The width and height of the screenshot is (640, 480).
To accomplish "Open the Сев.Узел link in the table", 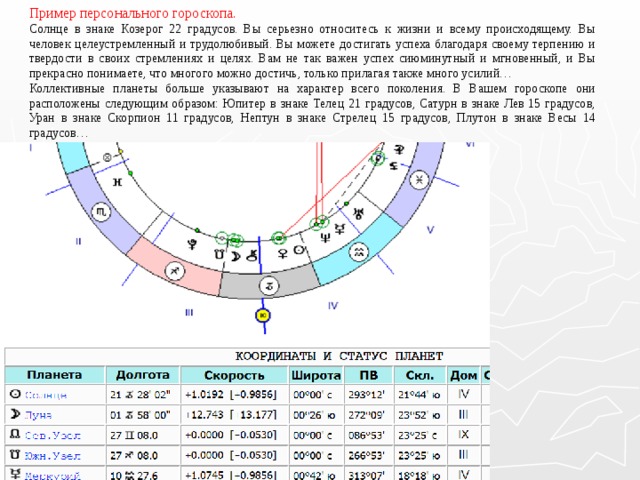I will pyautogui.click(x=53, y=436).
